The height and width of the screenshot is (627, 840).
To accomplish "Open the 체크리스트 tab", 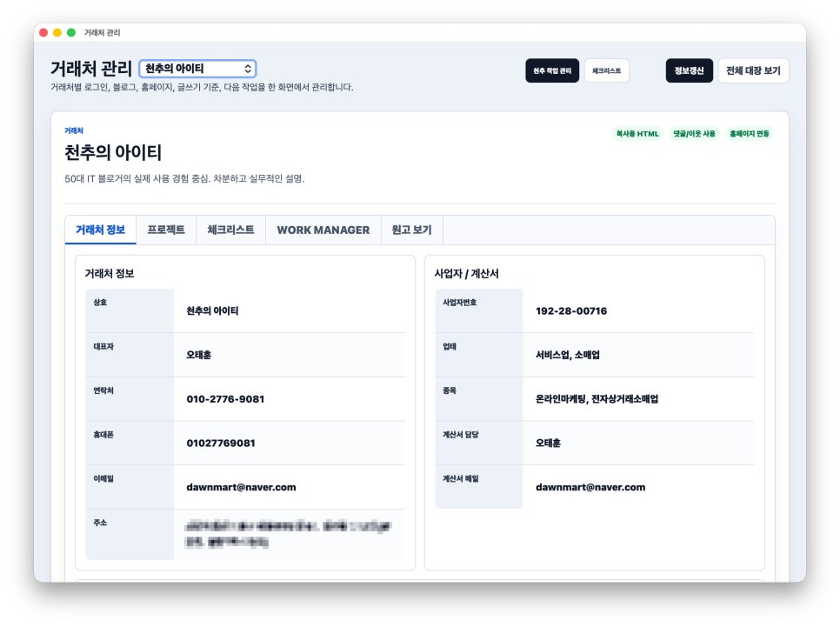I will (231, 230).
